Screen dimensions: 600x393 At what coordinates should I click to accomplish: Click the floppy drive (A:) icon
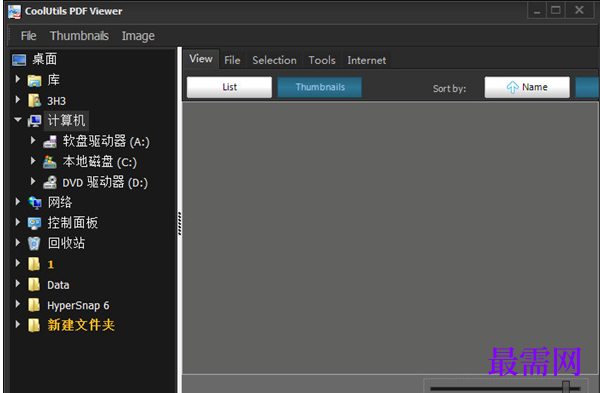click(x=50, y=142)
